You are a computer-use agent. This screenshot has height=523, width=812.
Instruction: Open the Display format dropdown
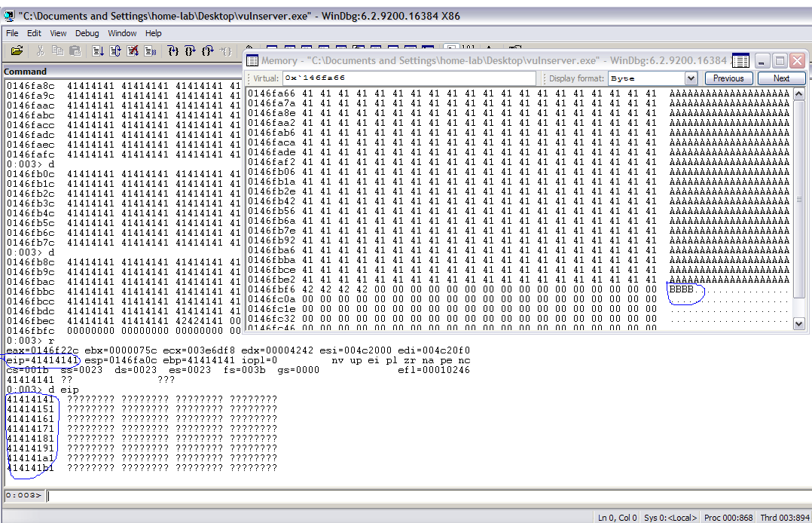click(x=691, y=78)
